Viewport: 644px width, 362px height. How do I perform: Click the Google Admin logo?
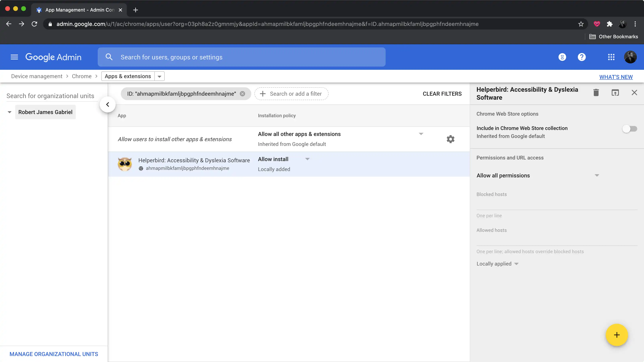tap(53, 57)
